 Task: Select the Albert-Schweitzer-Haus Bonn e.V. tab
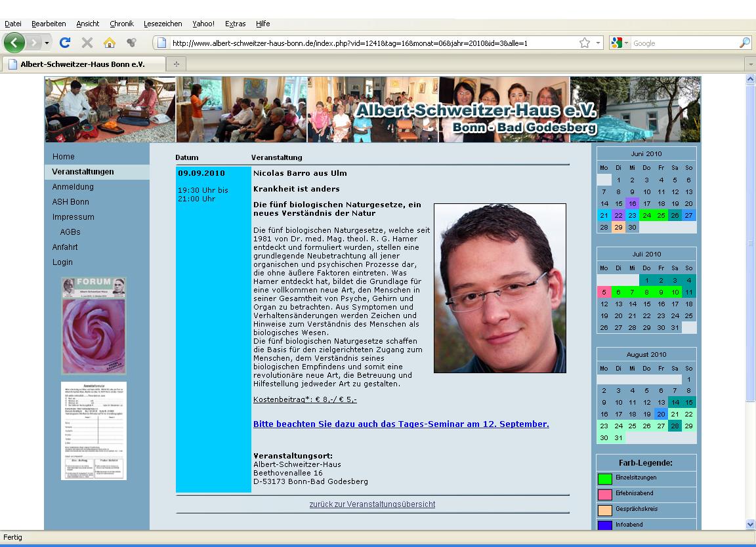click(x=82, y=64)
